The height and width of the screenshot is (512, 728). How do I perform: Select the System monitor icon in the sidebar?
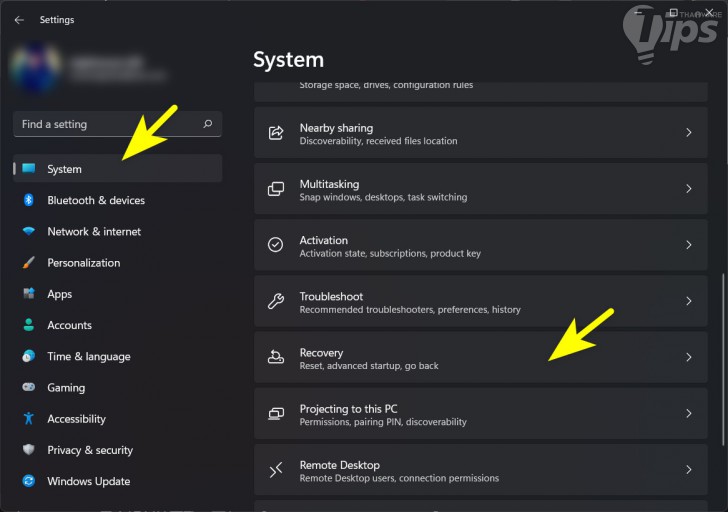[x=29, y=169]
